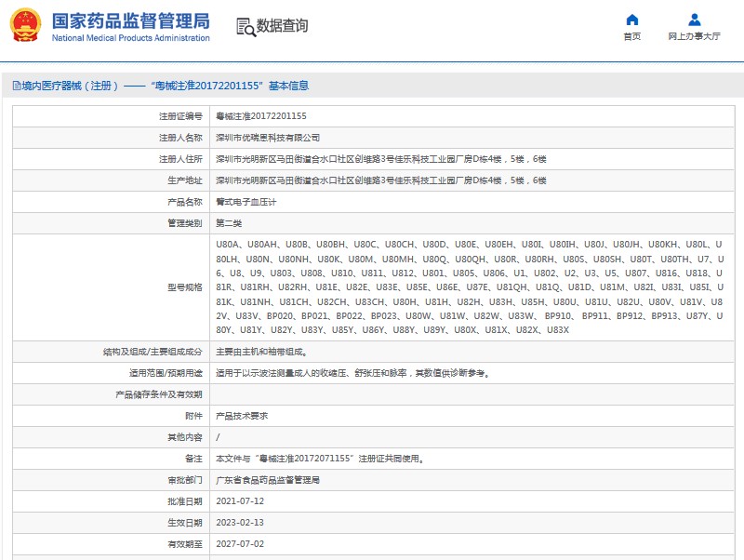
Task: Click the National Medical Products Administration subtitle
Action: pos(130,38)
